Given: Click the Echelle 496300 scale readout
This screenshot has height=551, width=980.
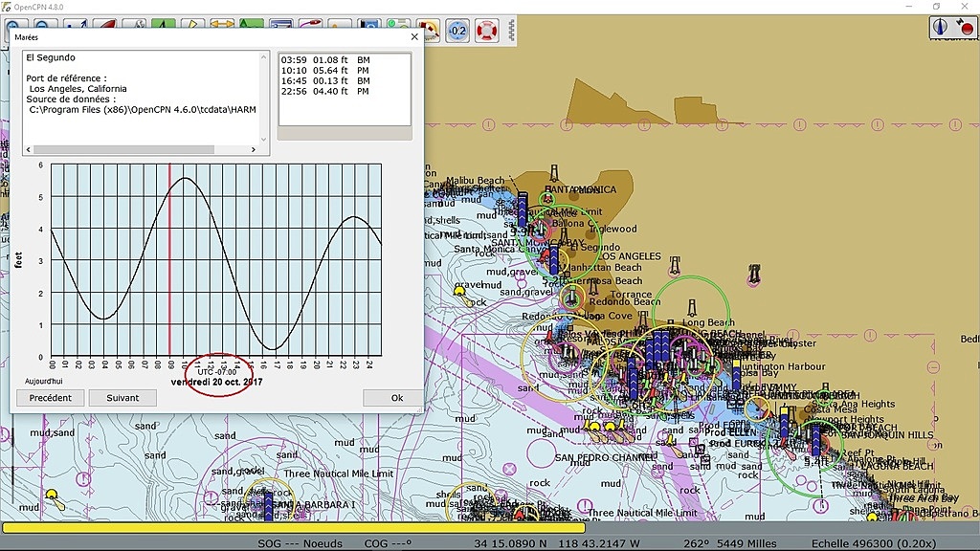Looking at the screenshot, I should 874,543.
